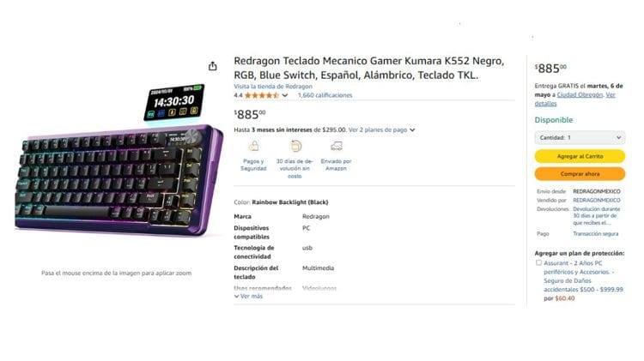
Task: Click the keyboard product image
Action: 118,162
